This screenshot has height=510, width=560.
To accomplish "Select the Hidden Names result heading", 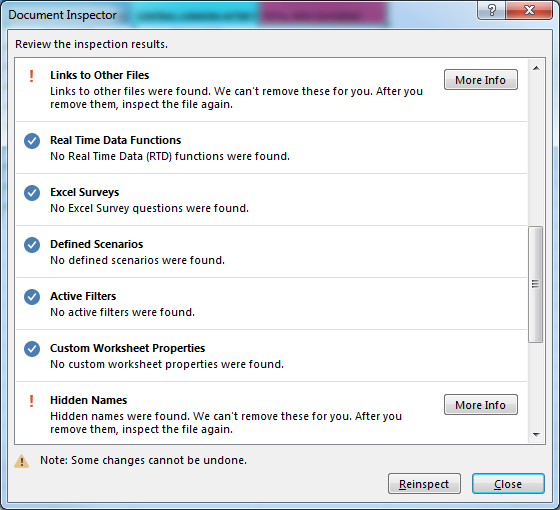I will (88, 400).
